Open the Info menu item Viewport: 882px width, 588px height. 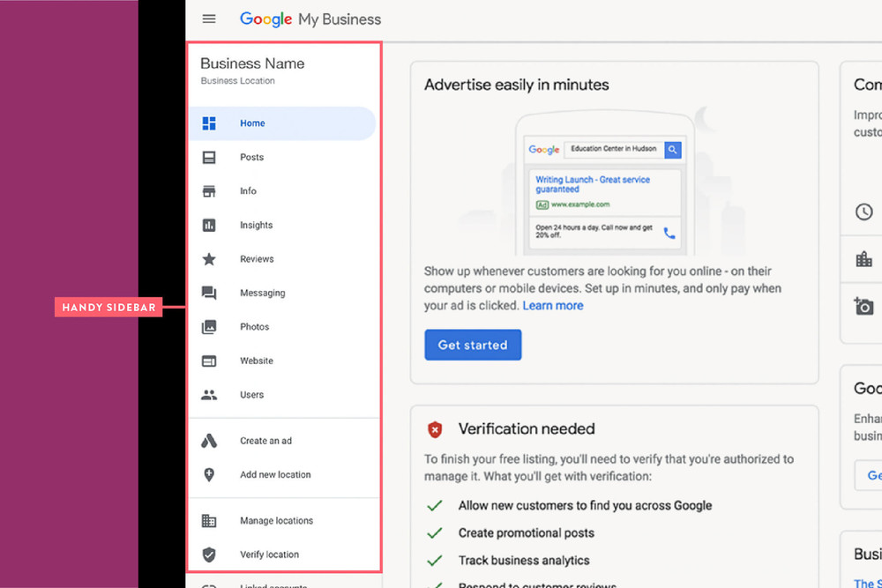point(282,191)
